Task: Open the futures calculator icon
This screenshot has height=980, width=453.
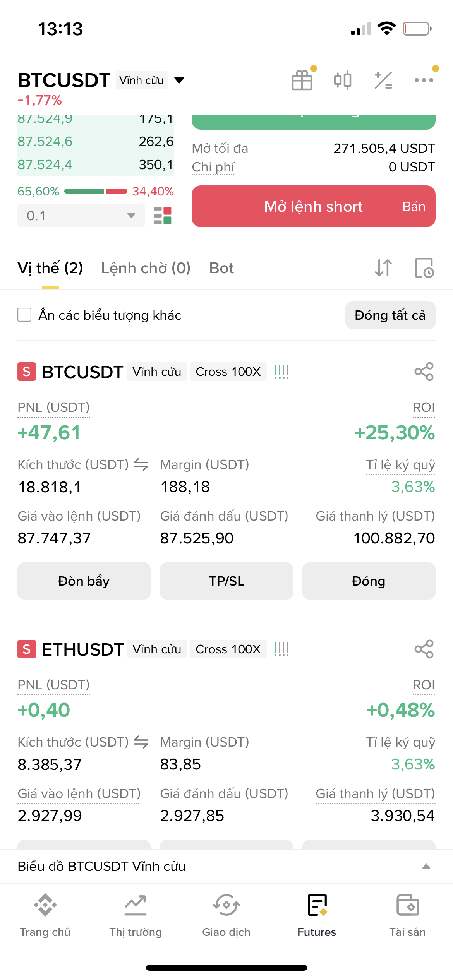Action: (383, 80)
